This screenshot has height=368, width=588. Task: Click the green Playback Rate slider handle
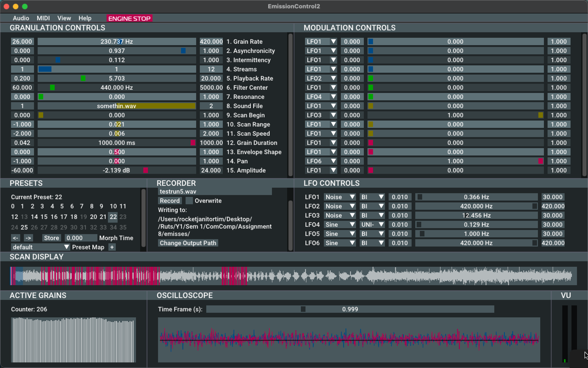point(83,78)
